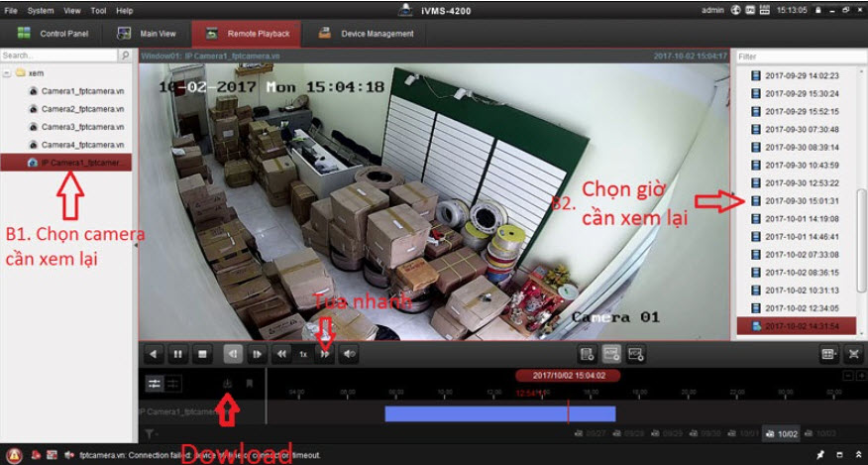The height and width of the screenshot is (465, 868).
Task: Open the Device Management tab
Action: click(366, 34)
